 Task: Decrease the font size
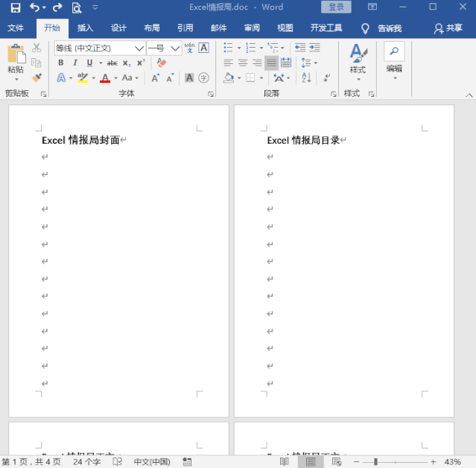[170, 78]
